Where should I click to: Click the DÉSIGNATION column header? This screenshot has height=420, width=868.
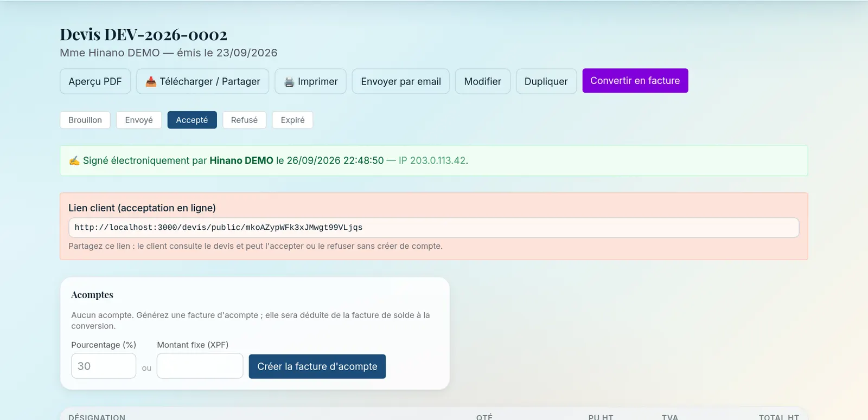[97, 417]
